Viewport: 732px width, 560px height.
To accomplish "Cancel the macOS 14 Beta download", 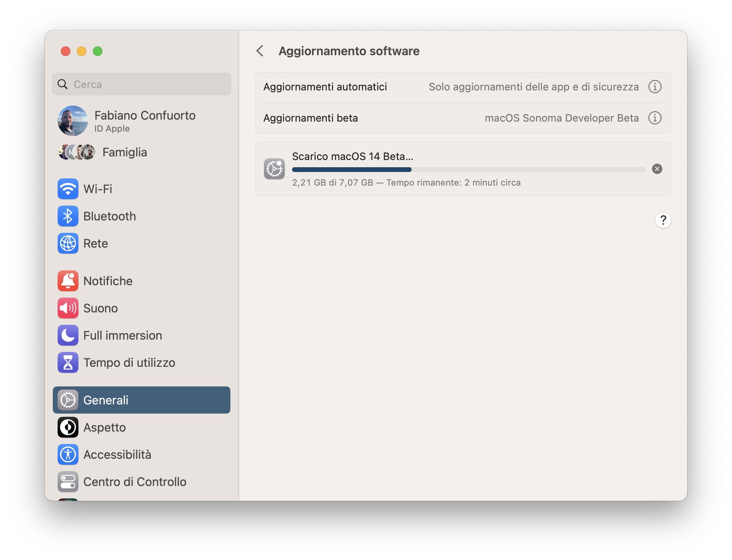I will 657,169.
